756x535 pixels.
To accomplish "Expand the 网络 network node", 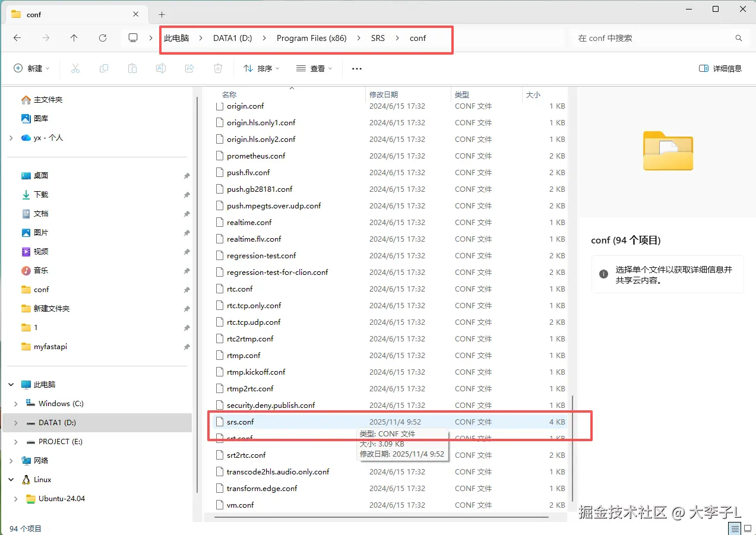I will 11,461.
